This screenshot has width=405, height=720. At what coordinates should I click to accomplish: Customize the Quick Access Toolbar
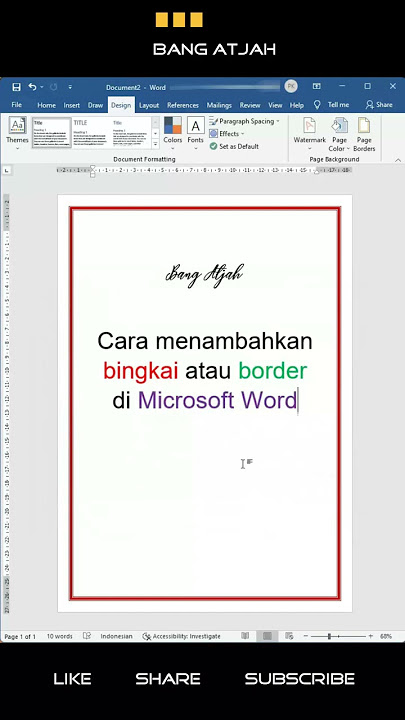tap(70, 87)
